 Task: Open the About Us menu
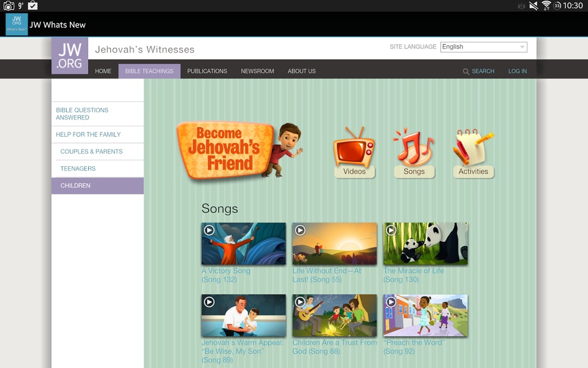click(301, 71)
